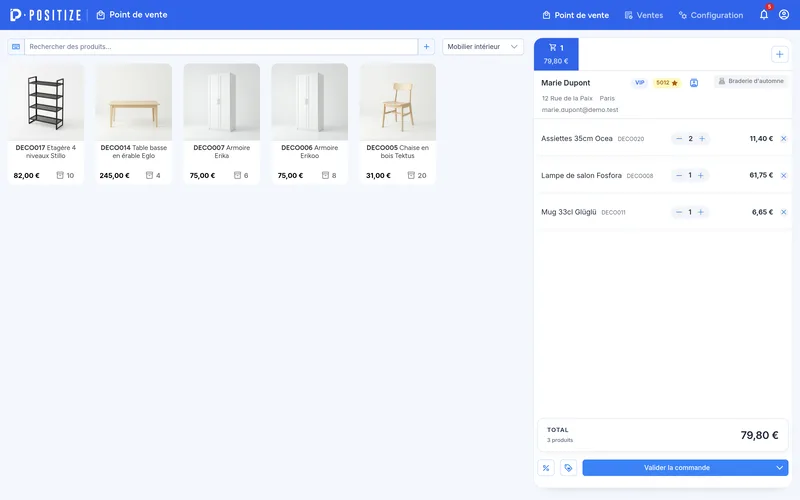The height and width of the screenshot is (500, 800).
Task: Select the Chaise en bois Tektus thumbnail
Action: point(397,102)
